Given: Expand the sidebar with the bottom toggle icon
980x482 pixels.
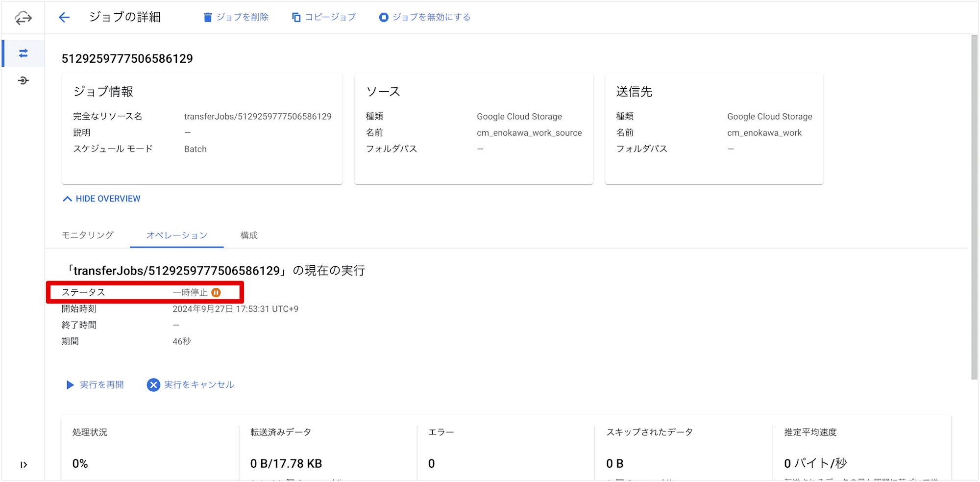Looking at the screenshot, I should tap(24, 465).
